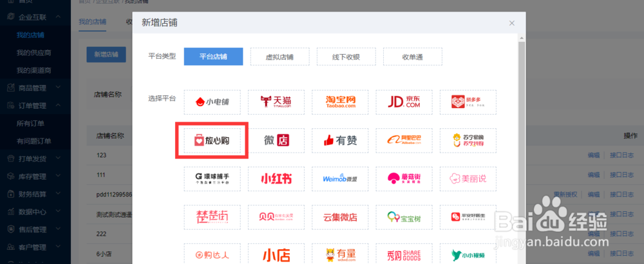The image size is (644, 264).
Task: Select the 购达人 platform tile
Action: (213, 254)
